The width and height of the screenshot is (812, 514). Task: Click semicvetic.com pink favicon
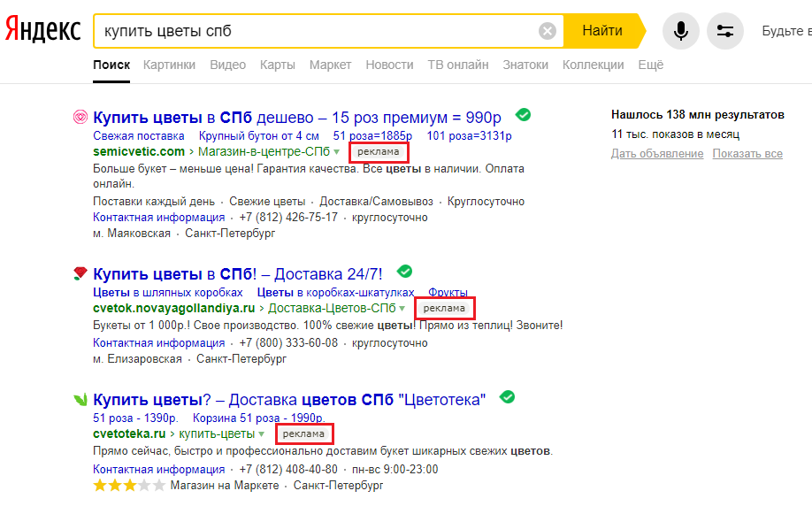(80, 116)
